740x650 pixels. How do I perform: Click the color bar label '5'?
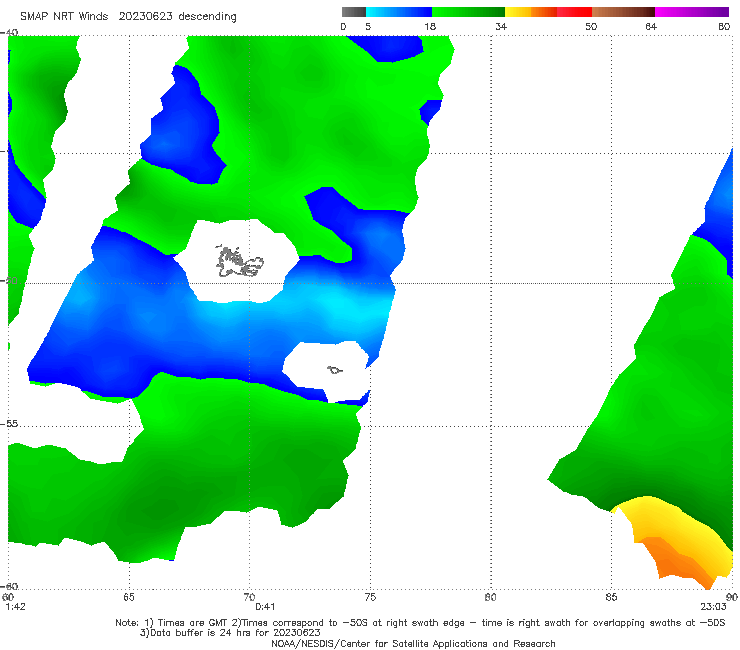click(368, 27)
